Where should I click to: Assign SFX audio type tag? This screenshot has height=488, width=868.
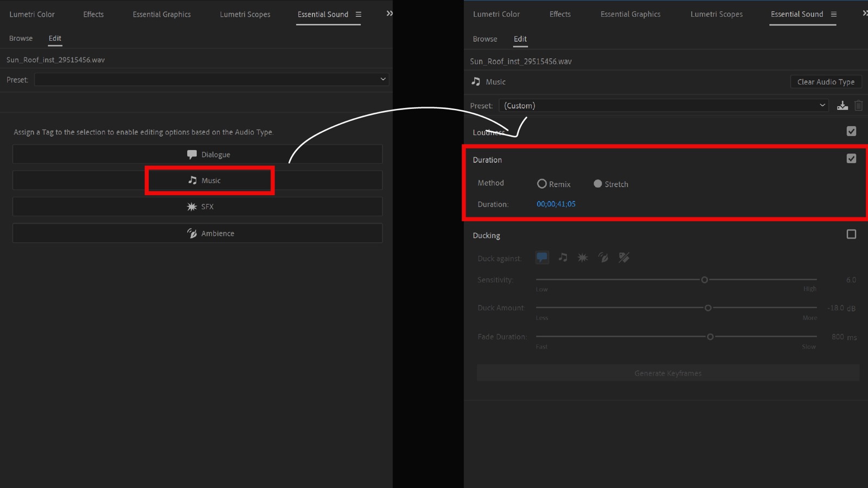pyautogui.click(x=197, y=207)
